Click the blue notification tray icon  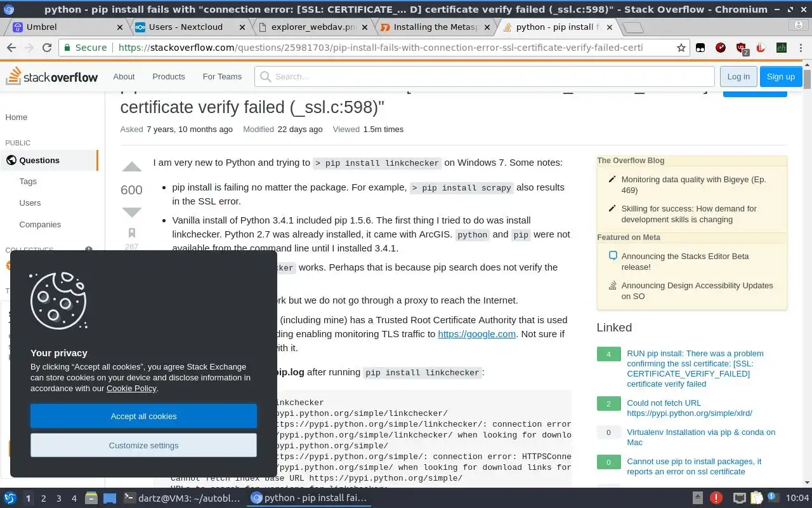tap(773, 498)
